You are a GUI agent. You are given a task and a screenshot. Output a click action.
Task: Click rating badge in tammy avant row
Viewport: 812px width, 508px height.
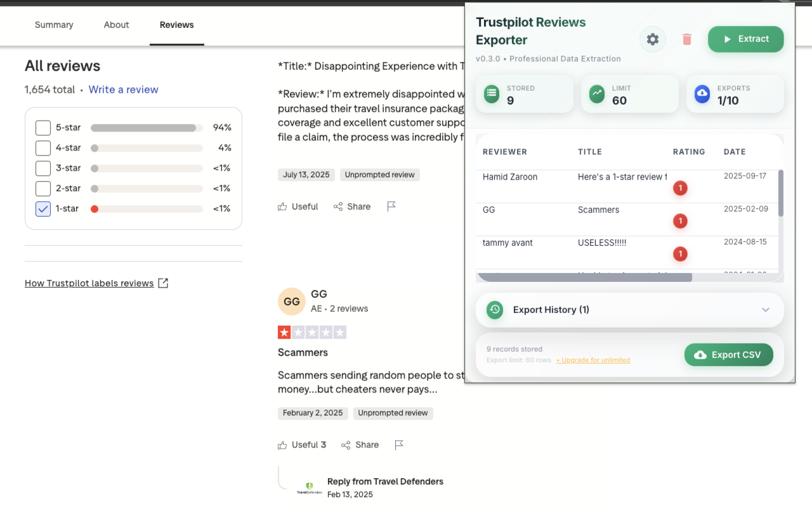pyautogui.click(x=680, y=254)
